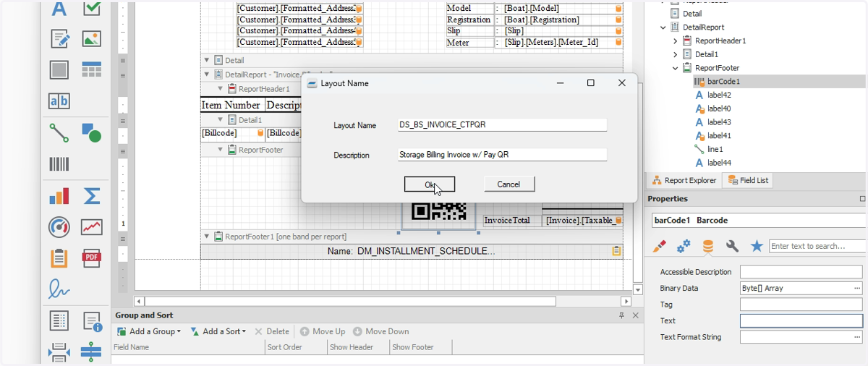Open the Add a Group dropdown
The image size is (868, 366).
(x=148, y=331)
